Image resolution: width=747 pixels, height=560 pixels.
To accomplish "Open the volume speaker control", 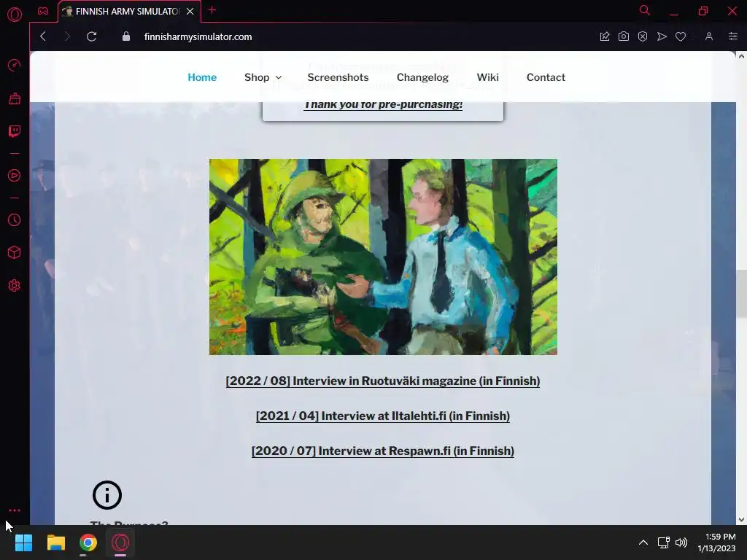I will click(x=682, y=542).
